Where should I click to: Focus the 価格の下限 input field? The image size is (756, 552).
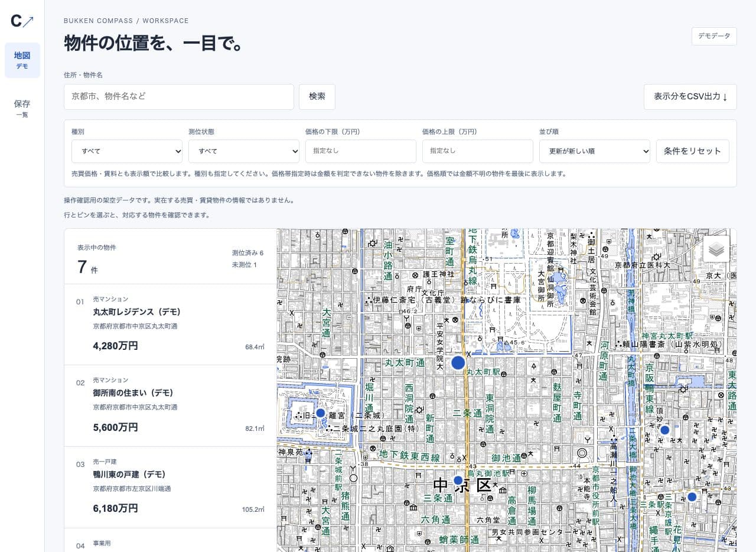(361, 151)
